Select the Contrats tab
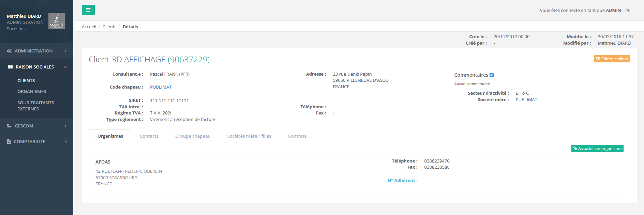This screenshot has height=215, width=644. 297,136
